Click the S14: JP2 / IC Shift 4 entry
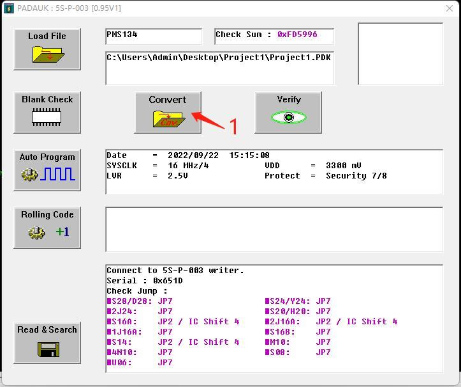Image resolution: width=461 pixels, height=387 pixels. 173,342
